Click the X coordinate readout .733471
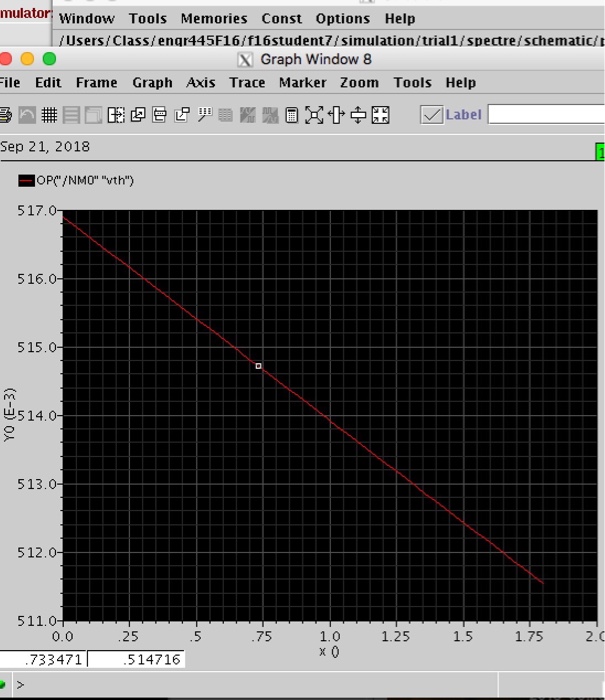The image size is (605, 700). pos(43,659)
